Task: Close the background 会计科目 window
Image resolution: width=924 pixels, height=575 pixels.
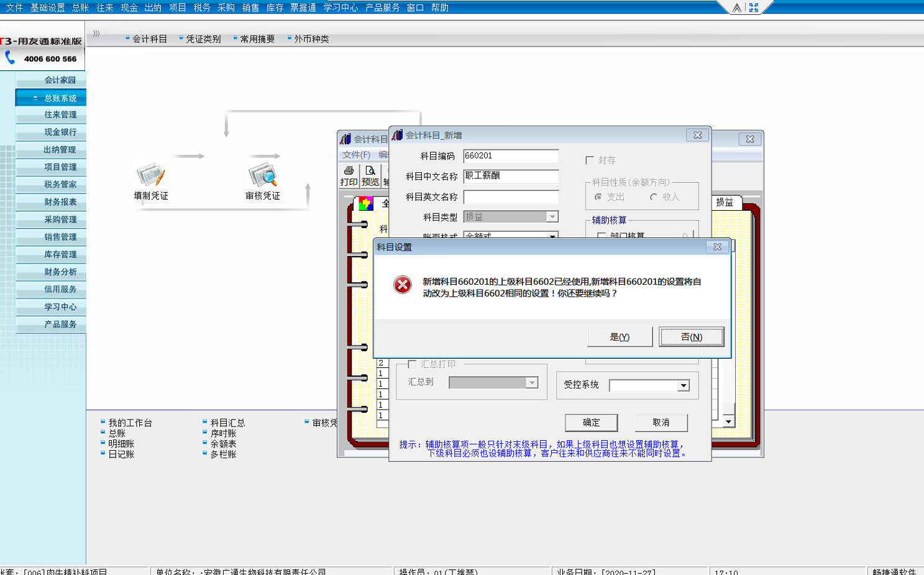Action: [x=750, y=139]
